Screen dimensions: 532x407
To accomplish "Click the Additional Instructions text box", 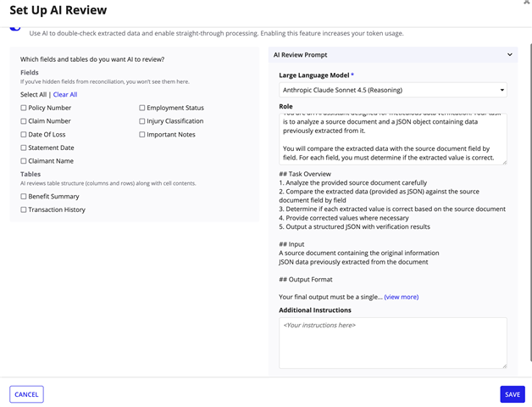I will click(x=392, y=343).
